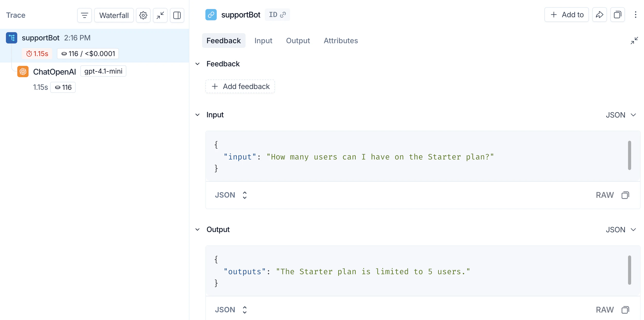Viewport: 644px width, 320px height.
Task: Toggle RAW view for Input block
Action: pyautogui.click(x=605, y=195)
